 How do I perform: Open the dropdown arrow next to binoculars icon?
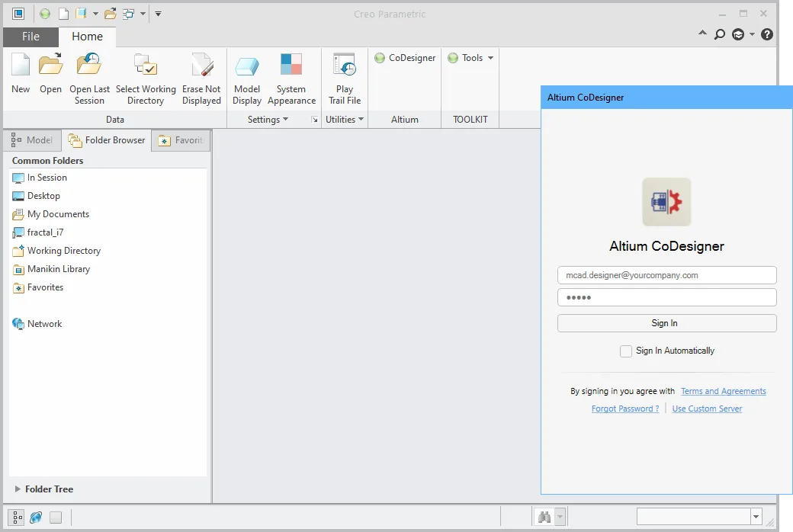click(x=560, y=517)
